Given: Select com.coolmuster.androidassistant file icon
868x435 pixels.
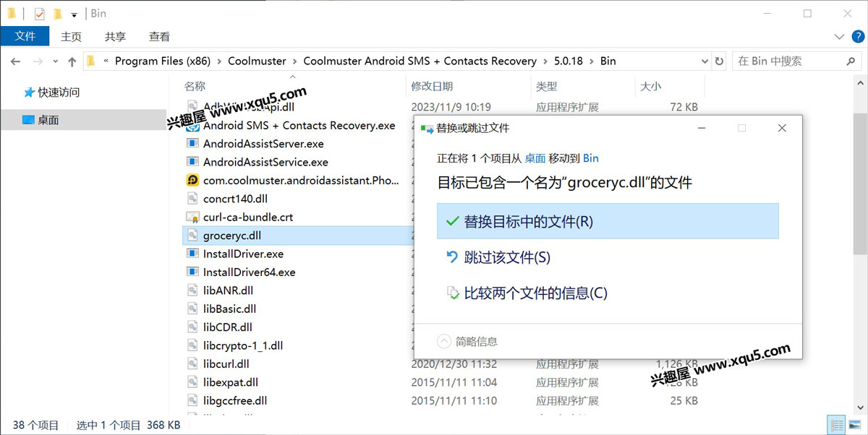Looking at the screenshot, I should click(x=192, y=180).
